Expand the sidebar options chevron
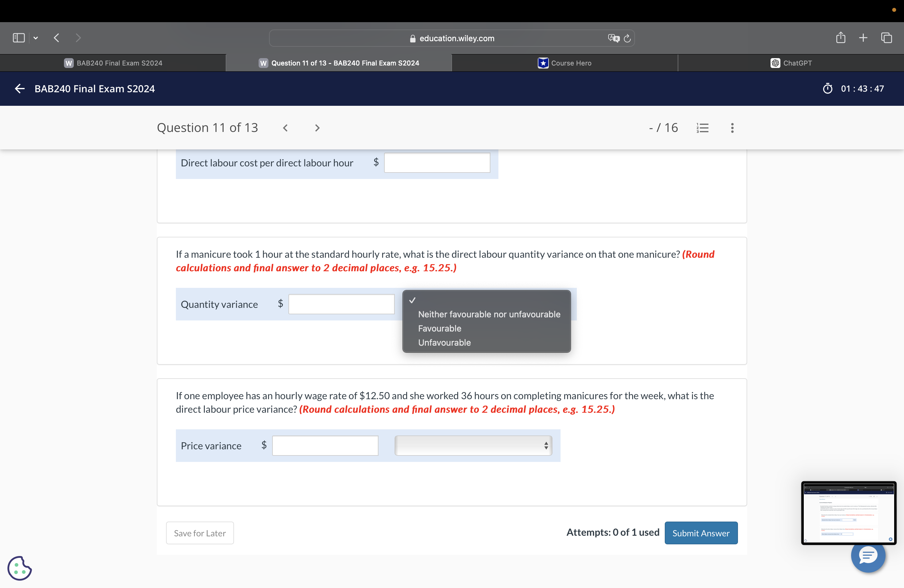904x588 pixels. (x=36, y=38)
